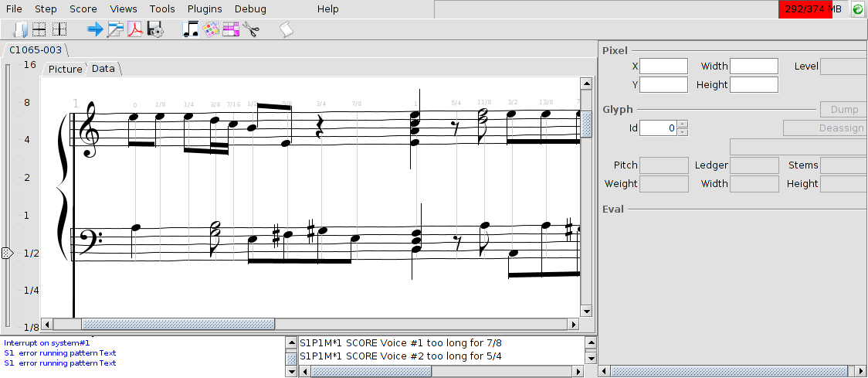Increment the Glyph Id with up arrow
This screenshot has height=378, width=868.
[683, 124]
